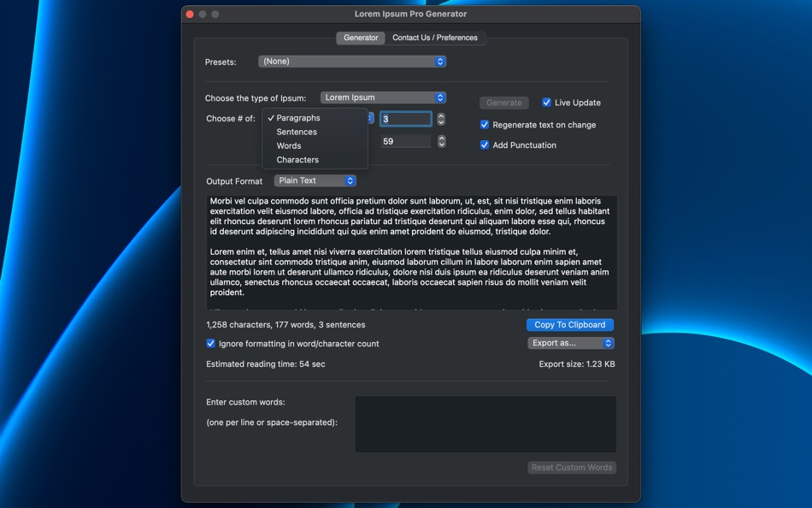The height and width of the screenshot is (508, 812).
Task: Open the Output Format dropdown
Action: pyautogui.click(x=315, y=180)
